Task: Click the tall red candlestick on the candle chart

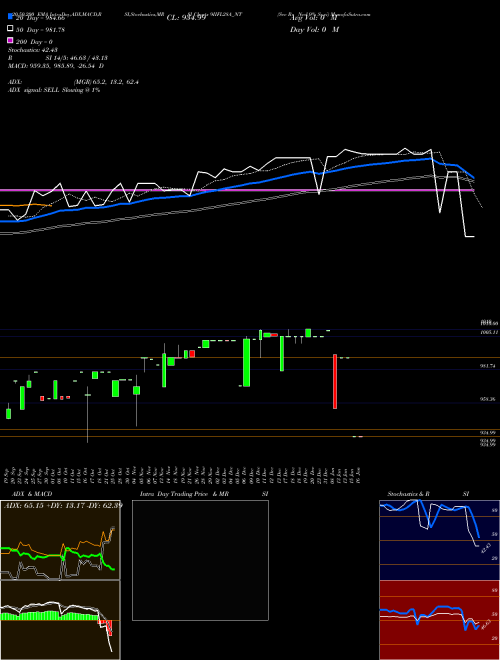Action: tap(335, 381)
